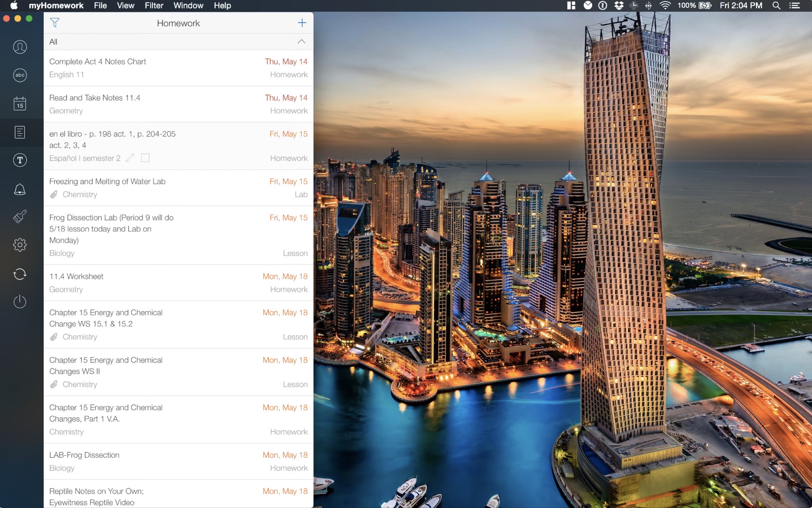Select the homework list sidebar icon
Image resolution: width=812 pixels, height=508 pixels.
coord(20,132)
